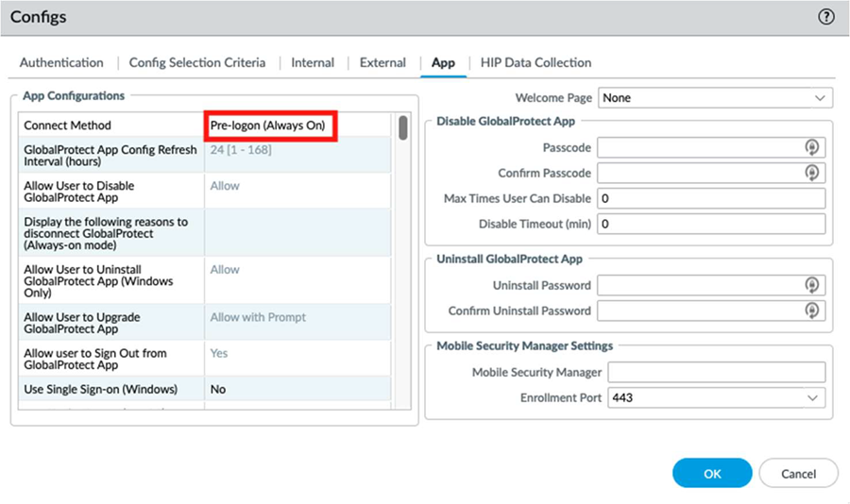Click the Passcode field key icon

click(x=810, y=147)
